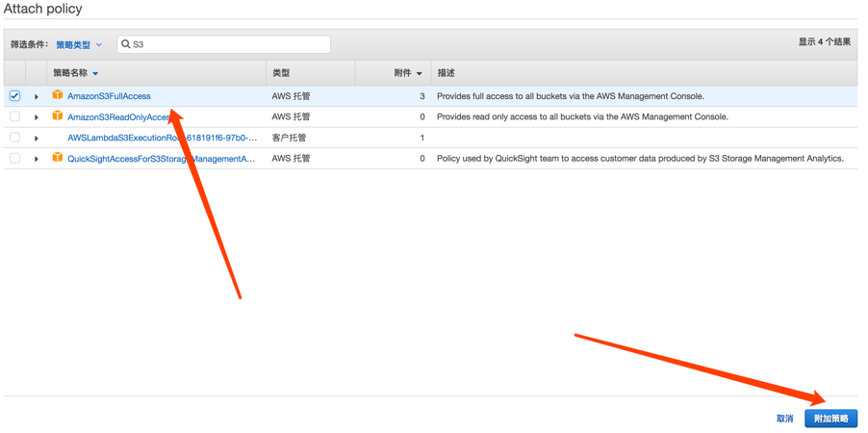Open the 策略类型 filter dropdown
The height and width of the screenshot is (433, 868).
click(79, 45)
